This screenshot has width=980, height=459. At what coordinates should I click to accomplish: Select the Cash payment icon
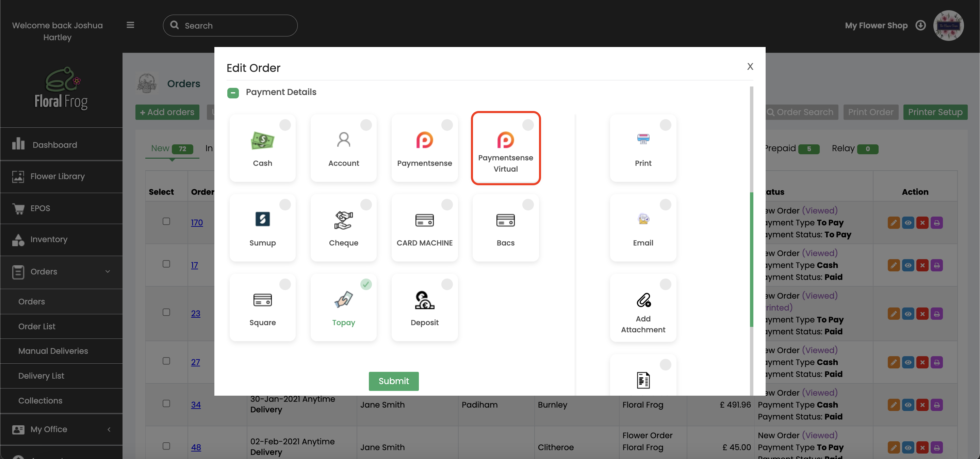tap(262, 148)
